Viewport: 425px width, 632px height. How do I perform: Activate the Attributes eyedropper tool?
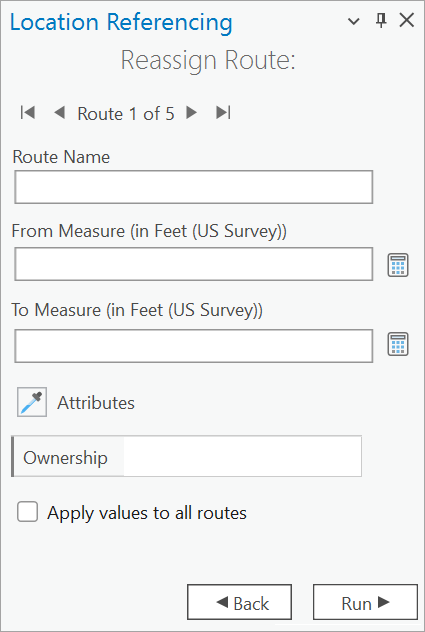pyautogui.click(x=32, y=402)
